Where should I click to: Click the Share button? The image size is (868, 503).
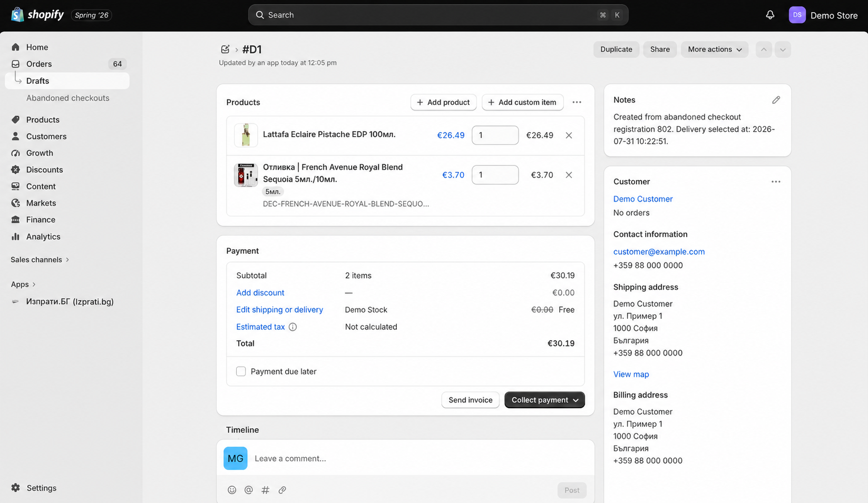tap(660, 50)
